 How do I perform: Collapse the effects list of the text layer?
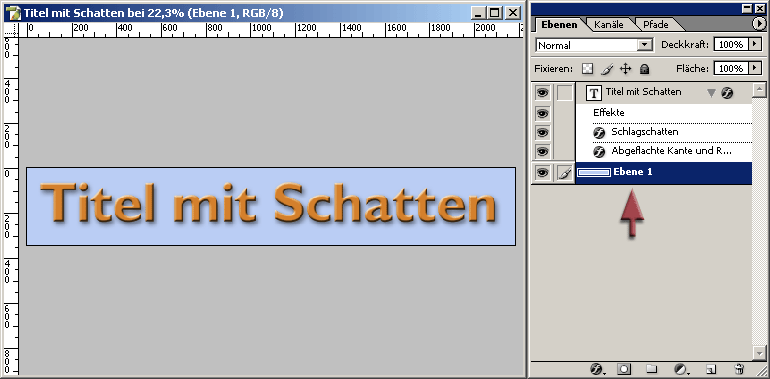click(711, 93)
